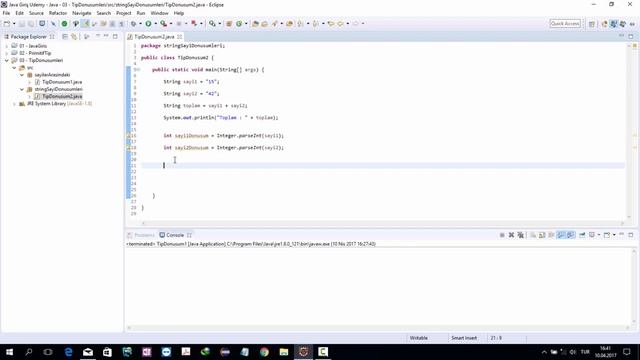
Task: Expand the 02 - PrimitifTip project
Action: pos(7,53)
